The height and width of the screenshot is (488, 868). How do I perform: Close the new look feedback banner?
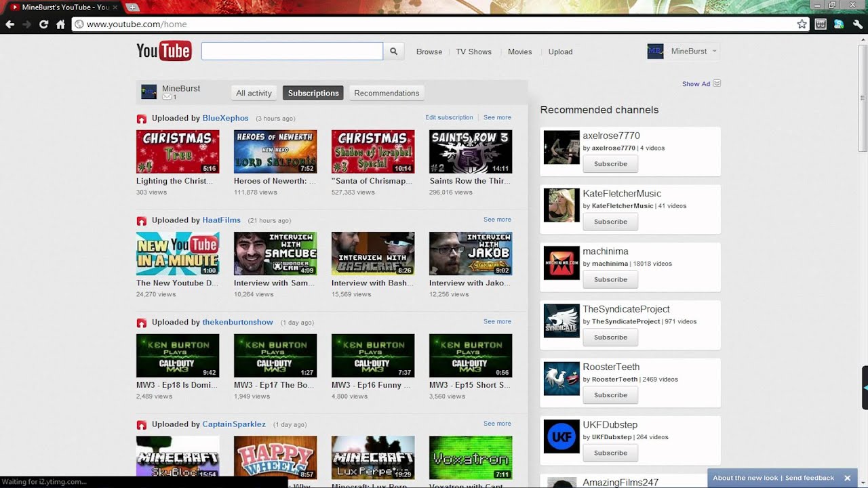click(847, 478)
